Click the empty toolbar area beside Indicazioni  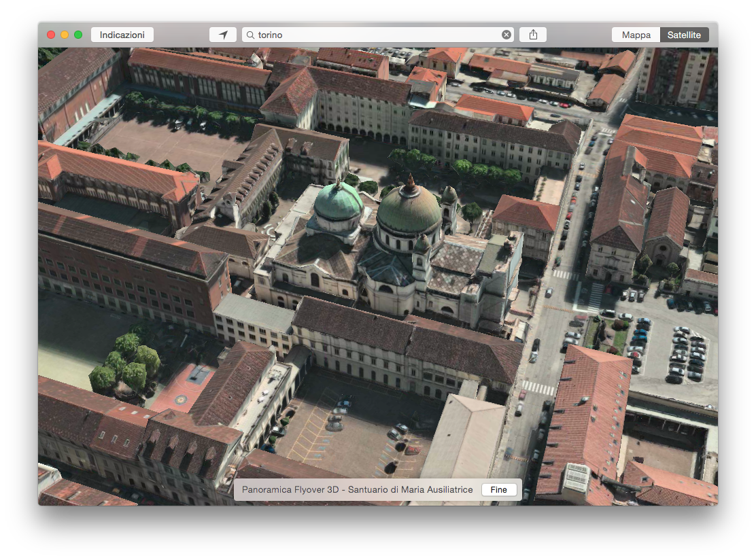tap(181, 35)
